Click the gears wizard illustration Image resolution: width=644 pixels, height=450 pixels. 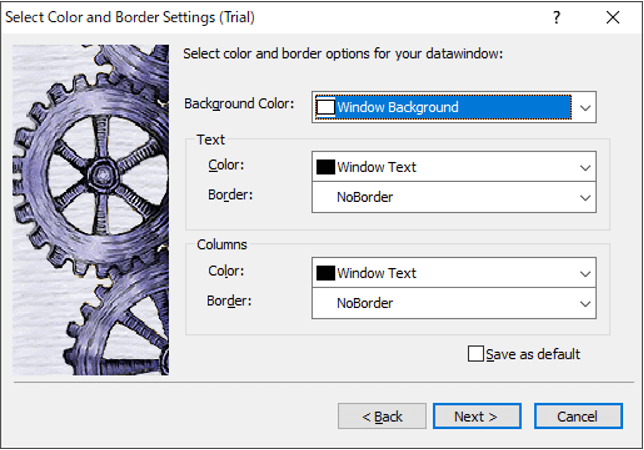tap(90, 210)
